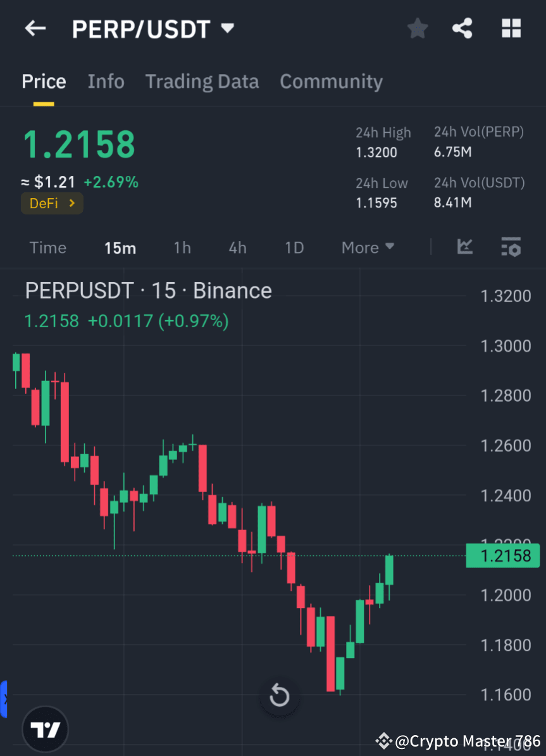Switch chart to 1h timeframe
This screenshot has height=756, width=546.
click(182, 247)
